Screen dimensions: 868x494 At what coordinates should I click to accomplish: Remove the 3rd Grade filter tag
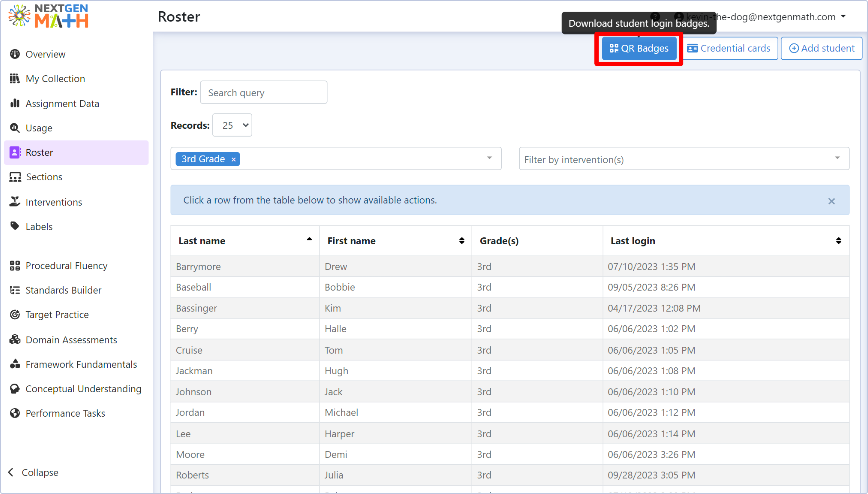click(x=233, y=159)
